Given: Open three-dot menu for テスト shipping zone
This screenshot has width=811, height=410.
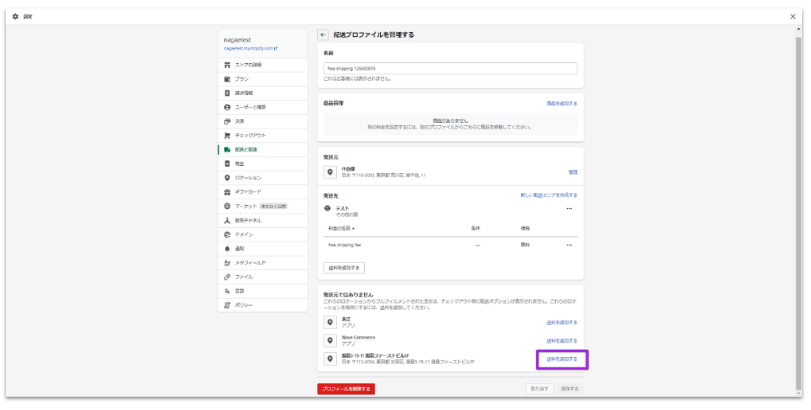Looking at the screenshot, I should point(569,209).
